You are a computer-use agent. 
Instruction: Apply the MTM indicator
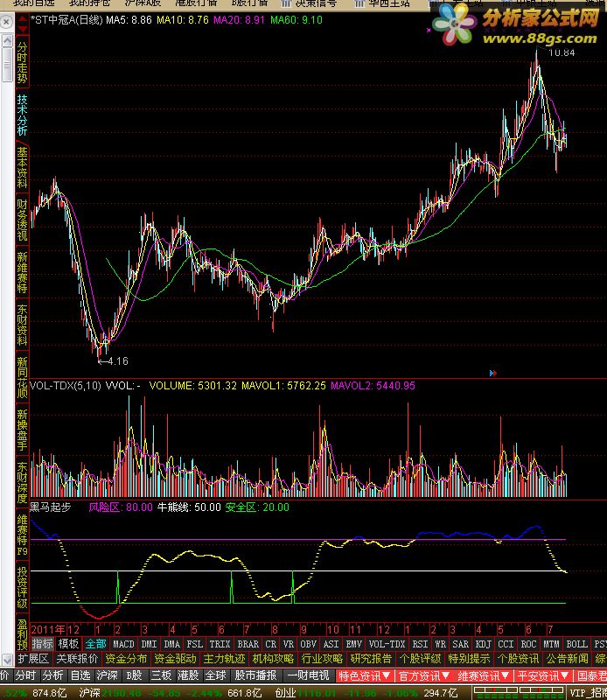coord(551,644)
